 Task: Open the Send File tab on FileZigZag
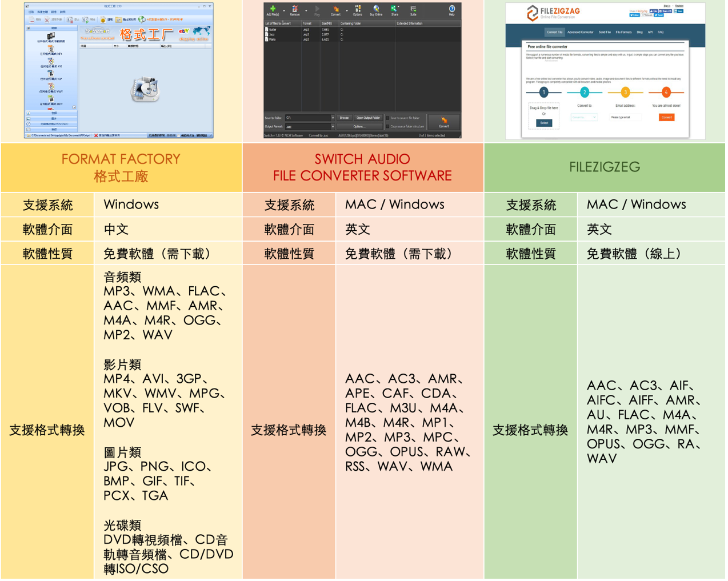605,32
